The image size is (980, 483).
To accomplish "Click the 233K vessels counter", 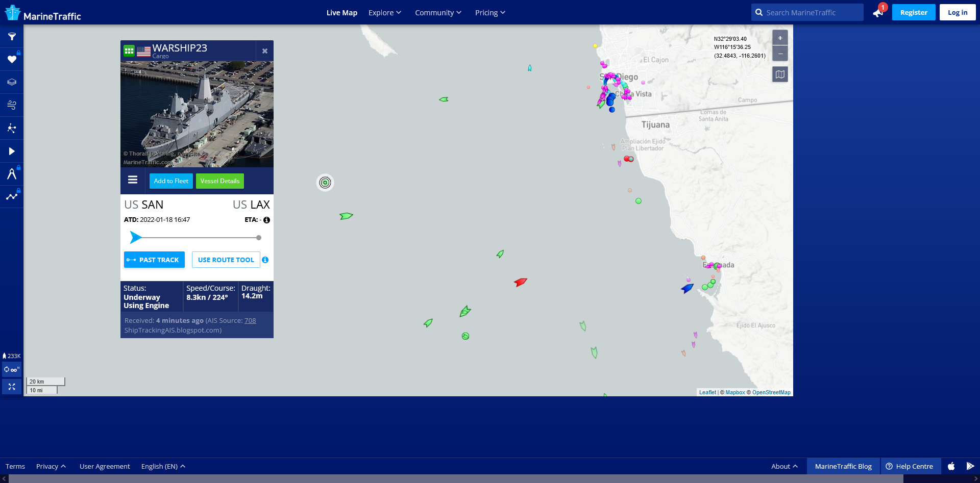I will (12, 356).
